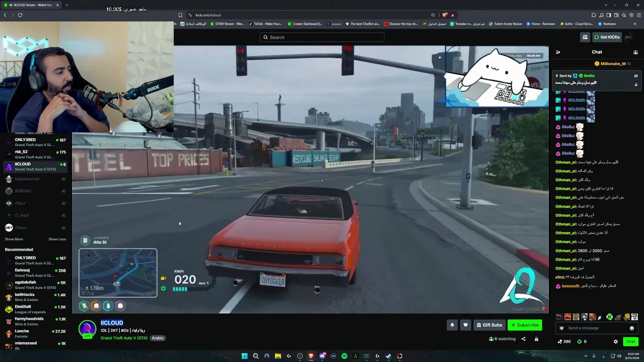Open Spotify from the taskbar
Image resolution: width=644 pixels, height=362 pixels.
point(344,356)
